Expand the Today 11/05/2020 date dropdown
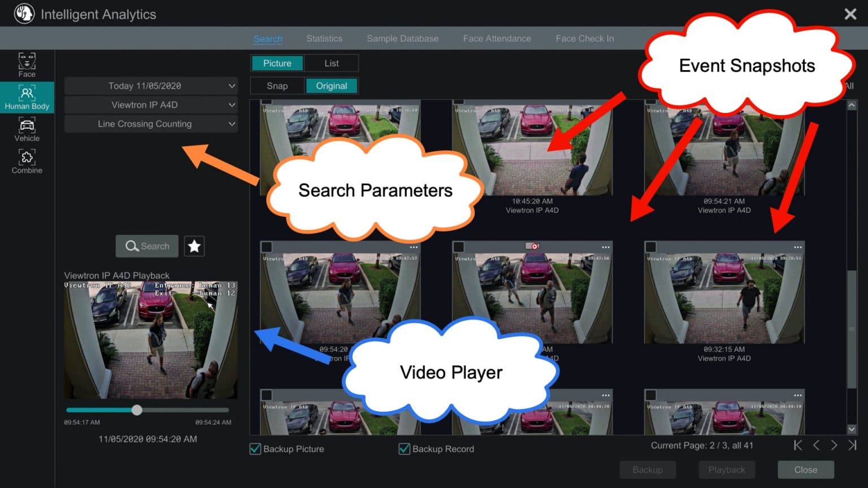868x488 pixels. (151, 86)
